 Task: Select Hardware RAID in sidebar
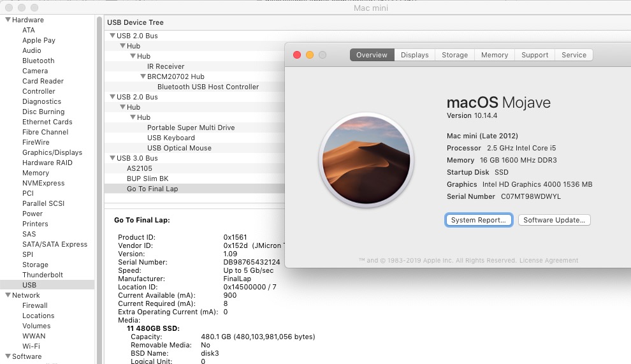click(x=48, y=163)
